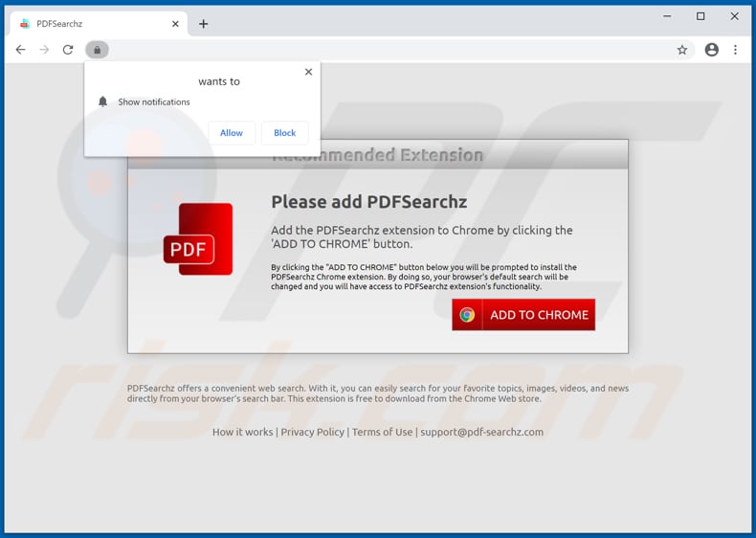This screenshot has width=756, height=538.
Task: Open the Terms of Use link
Action: pos(383,432)
